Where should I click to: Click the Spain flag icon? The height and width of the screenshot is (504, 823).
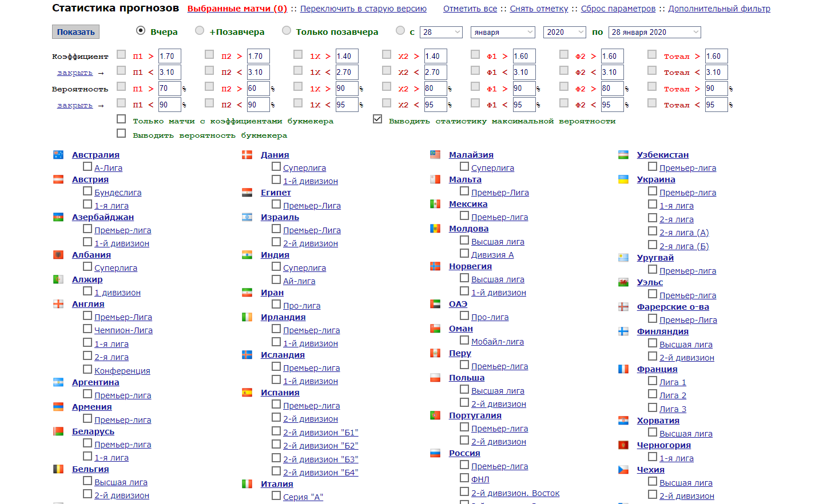(x=247, y=392)
